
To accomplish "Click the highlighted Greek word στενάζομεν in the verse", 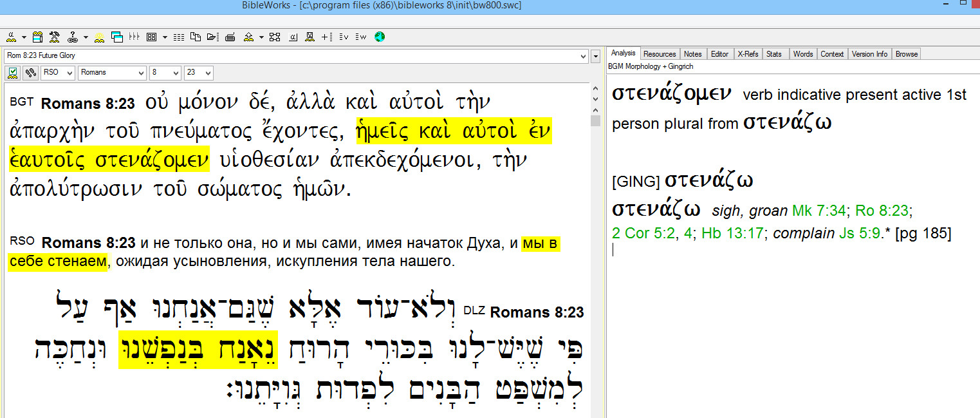I will (x=152, y=159).
